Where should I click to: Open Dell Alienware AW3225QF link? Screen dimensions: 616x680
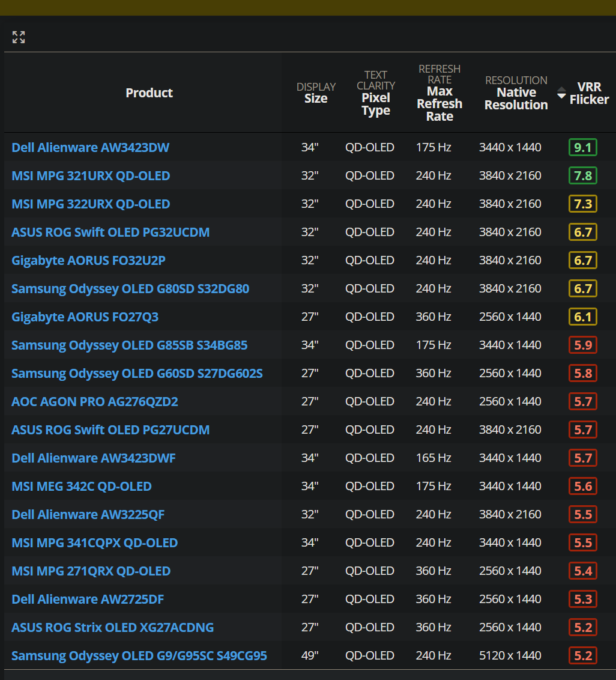[x=88, y=514]
